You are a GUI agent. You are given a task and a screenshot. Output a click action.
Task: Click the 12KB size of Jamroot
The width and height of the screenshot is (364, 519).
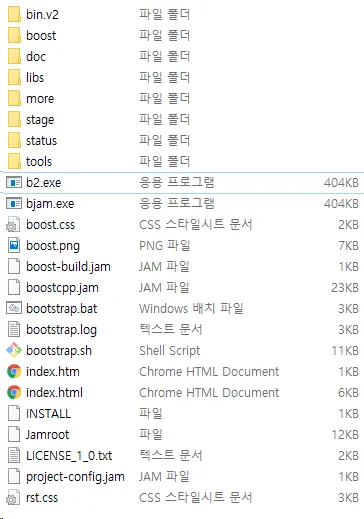click(345, 435)
